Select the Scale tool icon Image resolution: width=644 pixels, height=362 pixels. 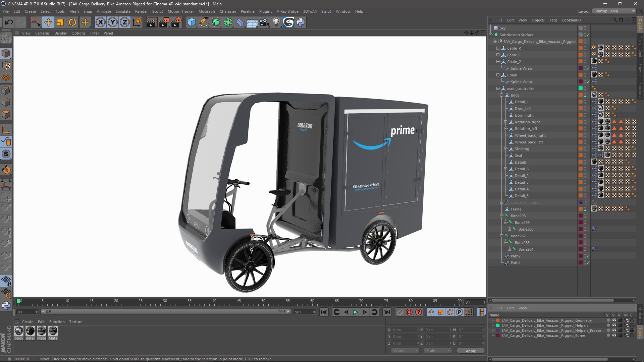(60, 22)
